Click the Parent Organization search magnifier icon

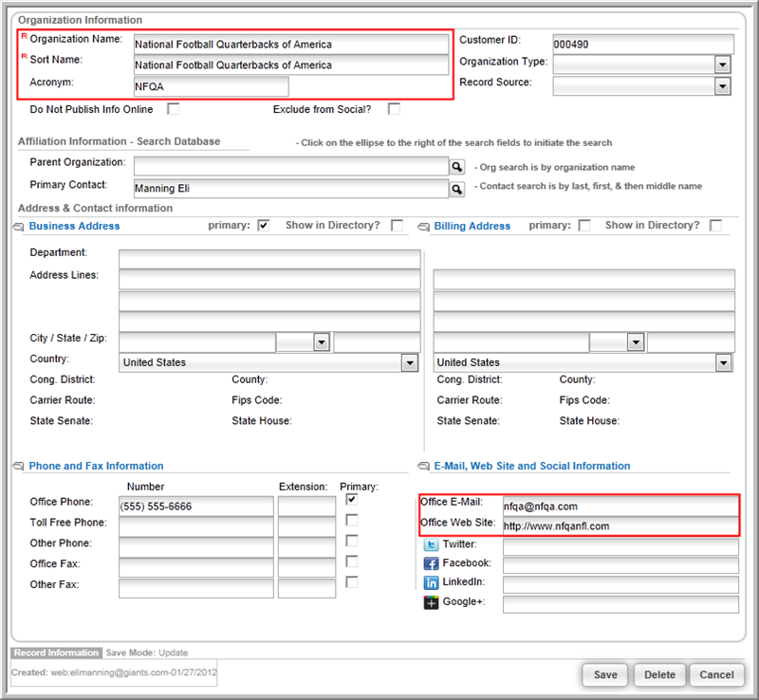[x=456, y=167]
